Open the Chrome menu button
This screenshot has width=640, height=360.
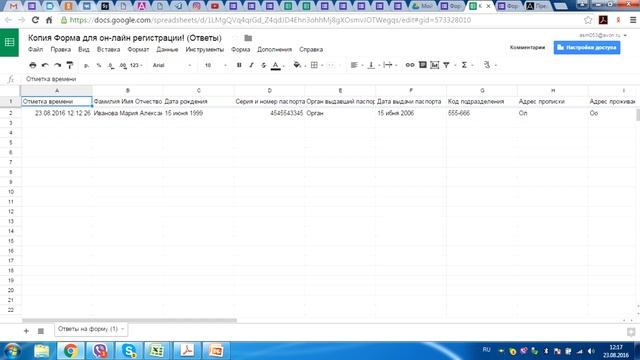coord(633,20)
